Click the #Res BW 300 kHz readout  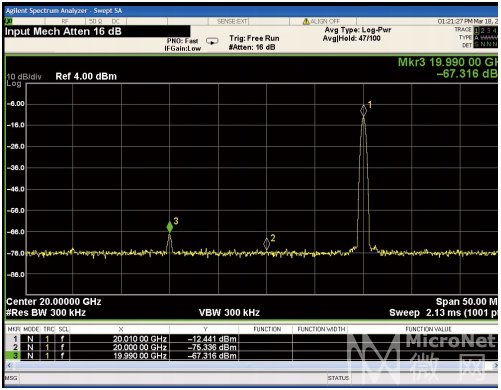46,313
